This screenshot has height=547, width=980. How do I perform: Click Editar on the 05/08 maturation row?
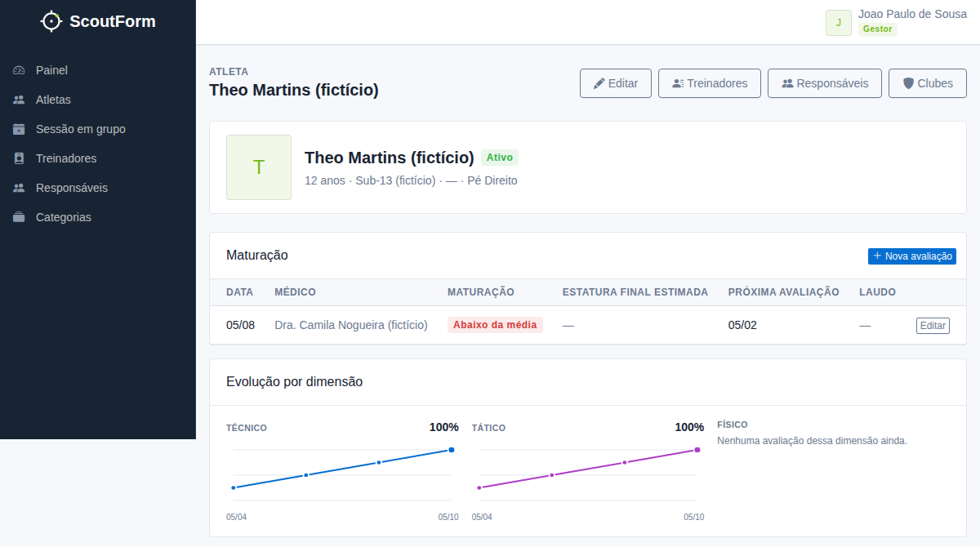coord(933,326)
